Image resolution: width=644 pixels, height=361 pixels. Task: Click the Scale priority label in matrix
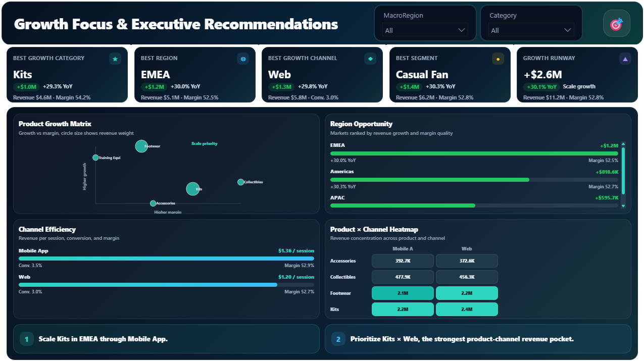point(205,143)
